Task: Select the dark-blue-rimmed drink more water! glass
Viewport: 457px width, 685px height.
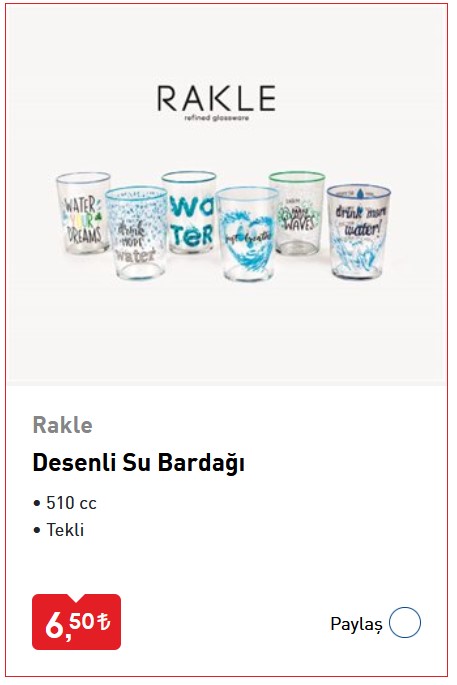Action: 359,232
